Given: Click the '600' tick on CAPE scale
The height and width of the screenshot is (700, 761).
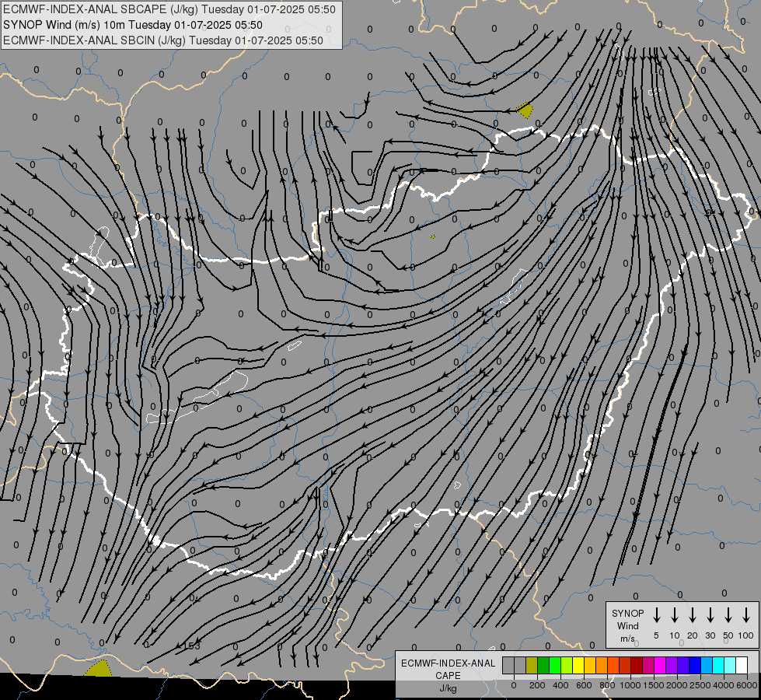Looking at the screenshot, I should 584,685.
